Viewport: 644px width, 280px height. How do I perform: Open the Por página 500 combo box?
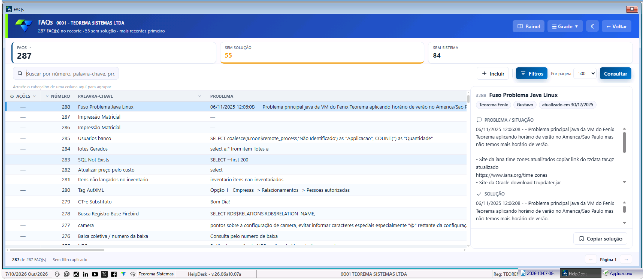[x=585, y=74]
